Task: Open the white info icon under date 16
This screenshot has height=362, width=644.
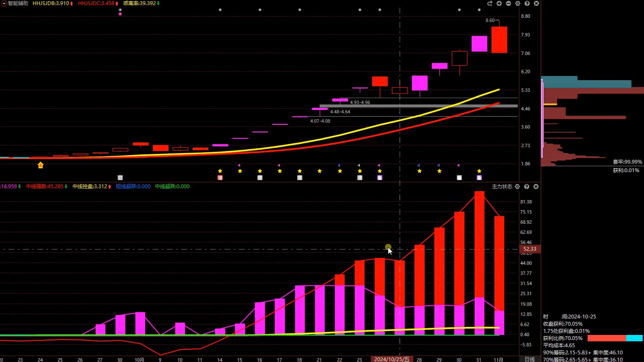Action: click(260, 178)
